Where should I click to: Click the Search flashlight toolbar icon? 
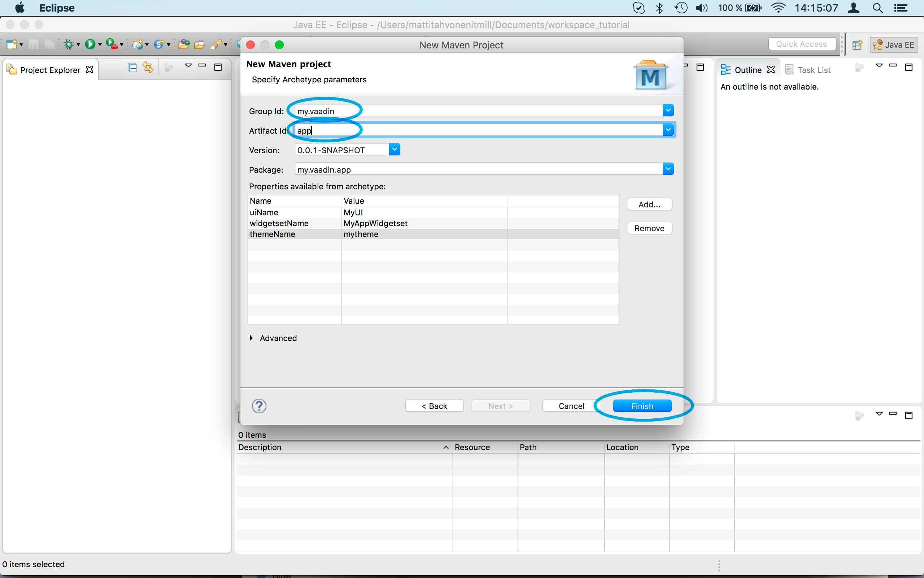216,45
